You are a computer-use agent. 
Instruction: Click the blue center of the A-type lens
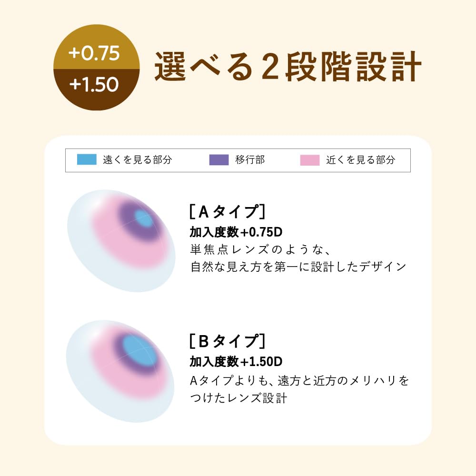(x=143, y=219)
